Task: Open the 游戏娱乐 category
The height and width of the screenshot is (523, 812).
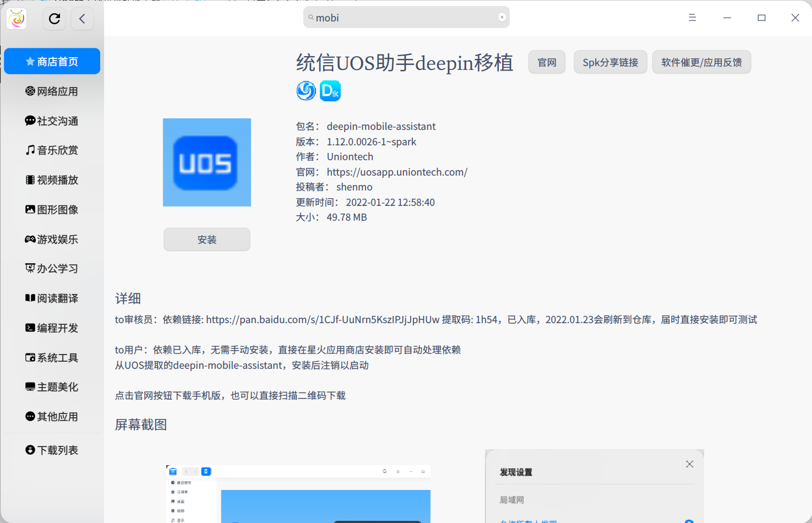Action: point(52,239)
